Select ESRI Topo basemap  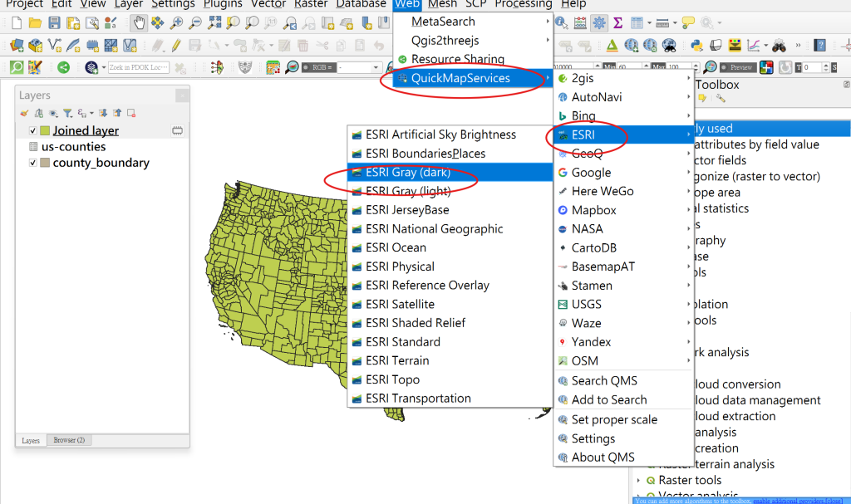[x=450, y=379]
